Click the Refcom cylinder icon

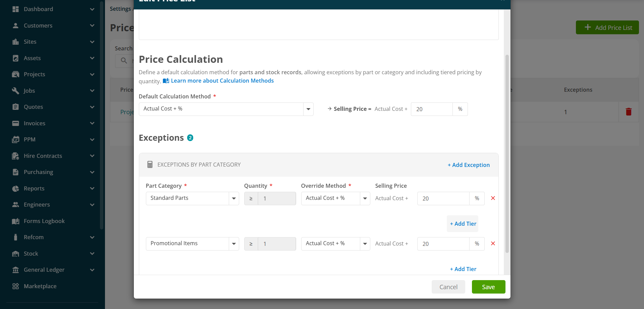tap(15, 237)
